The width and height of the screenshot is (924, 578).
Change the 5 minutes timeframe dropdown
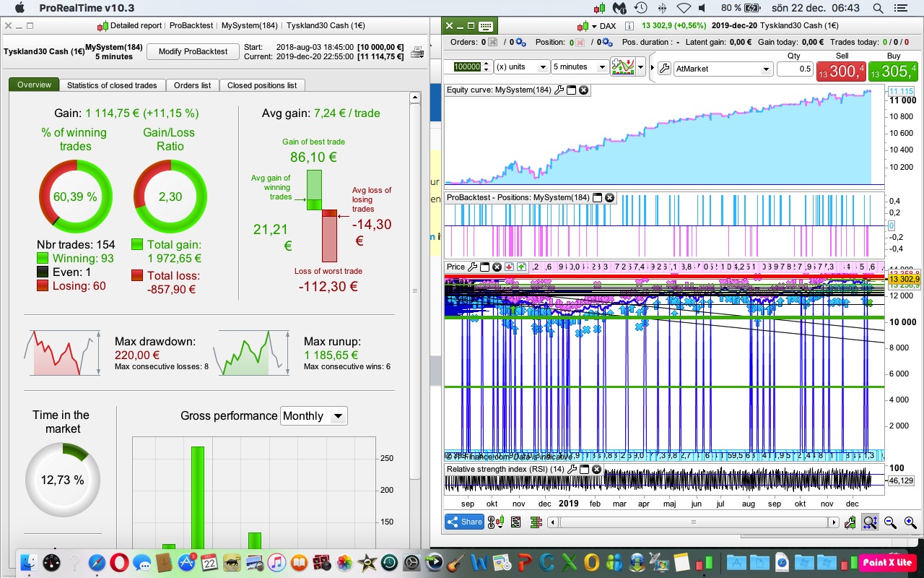580,66
